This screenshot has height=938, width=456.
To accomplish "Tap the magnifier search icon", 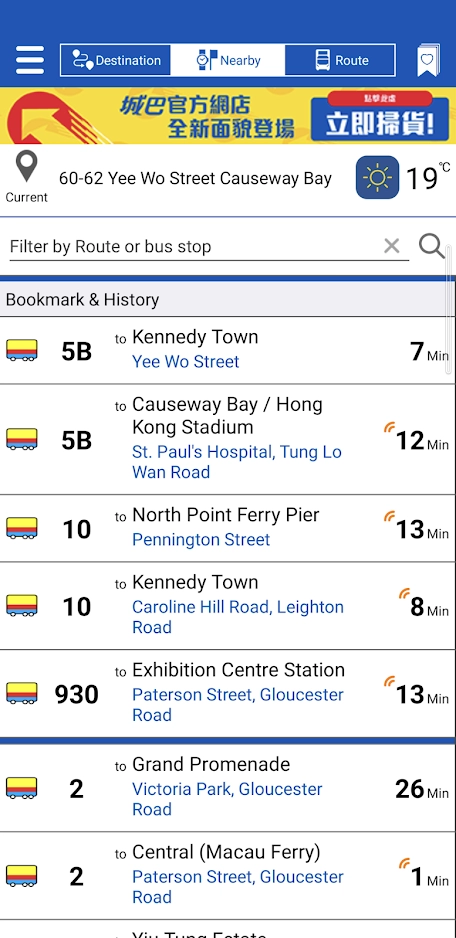I will click(431, 246).
